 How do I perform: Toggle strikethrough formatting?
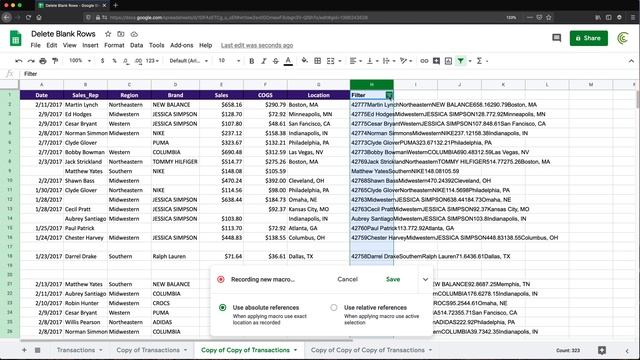click(x=276, y=61)
